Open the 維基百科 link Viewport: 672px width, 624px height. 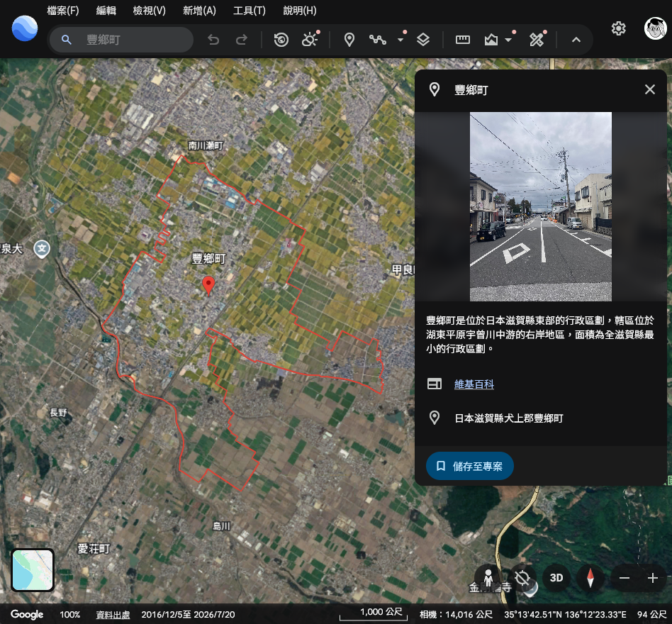tap(474, 384)
